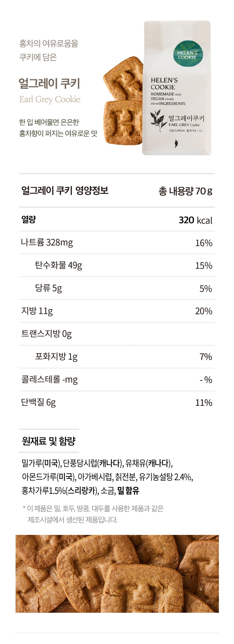Click the 단백질 6g row
Viewport: 234px width, 644px height.
click(117, 402)
